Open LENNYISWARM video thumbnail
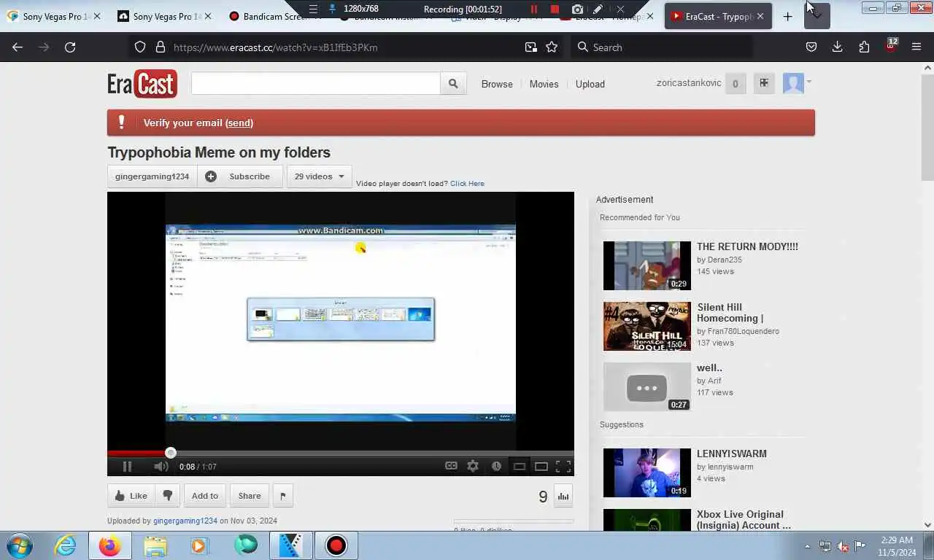The height and width of the screenshot is (560, 934). (647, 472)
